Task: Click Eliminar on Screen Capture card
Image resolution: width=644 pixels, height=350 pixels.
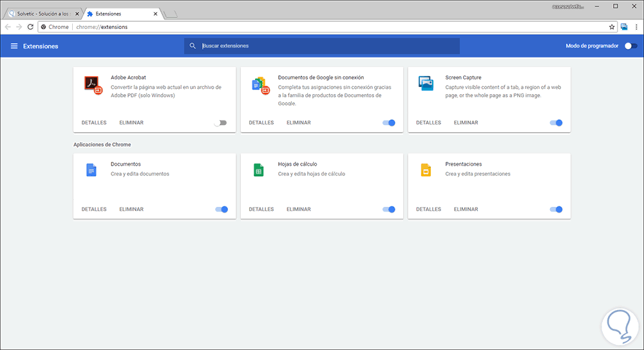Action: point(466,122)
